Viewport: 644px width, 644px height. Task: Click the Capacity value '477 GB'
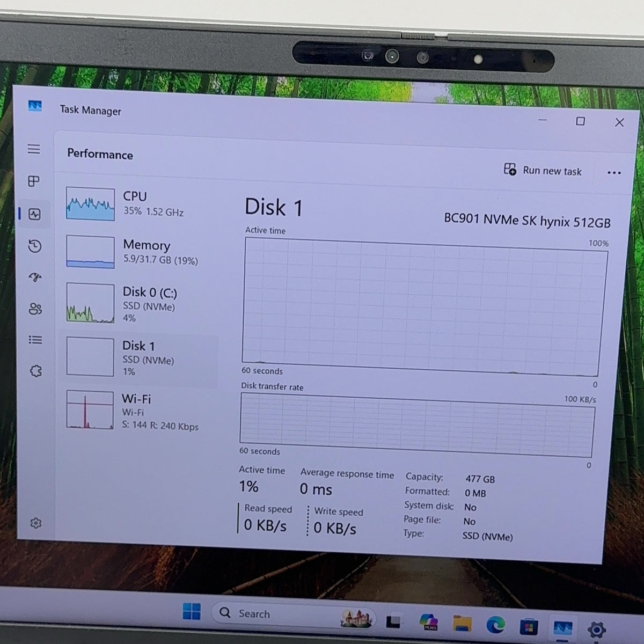click(x=480, y=479)
